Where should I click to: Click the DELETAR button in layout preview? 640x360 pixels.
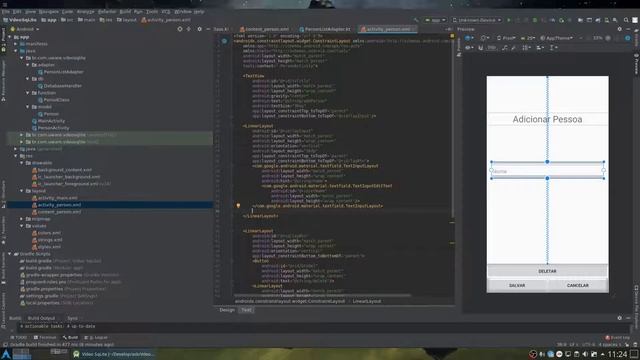(x=547, y=271)
